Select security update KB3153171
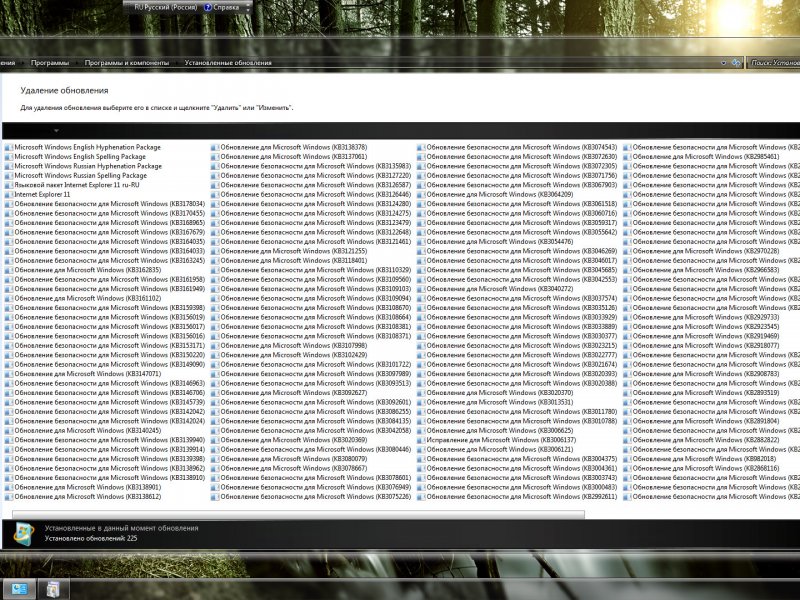The width and height of the screenshot is (800, 600). click(x=110, y=345)
